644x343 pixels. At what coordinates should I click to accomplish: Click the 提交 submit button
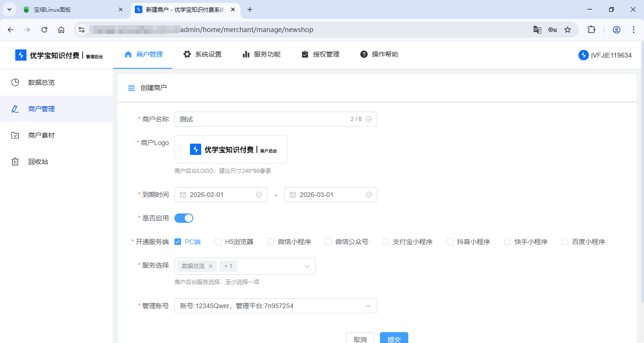pyautogui.click(x=394, y=338)
